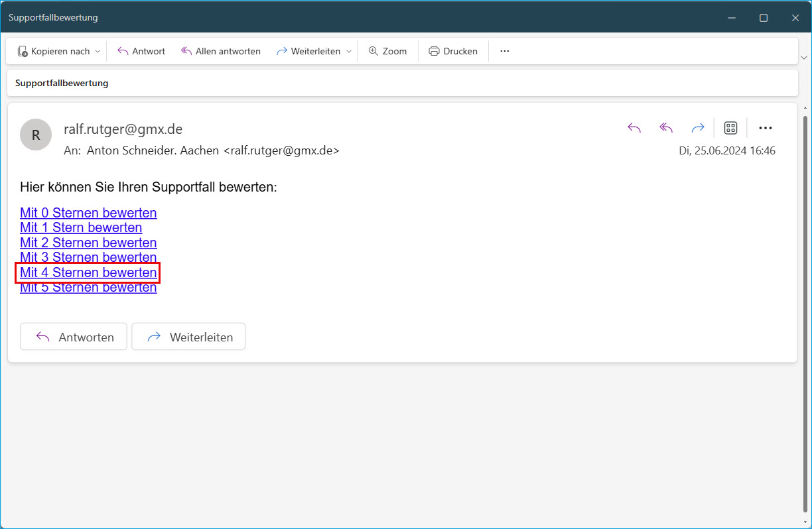Click the reply arrow icon in message header
This screenshot has height=529, width=812.
coord(634,128)
